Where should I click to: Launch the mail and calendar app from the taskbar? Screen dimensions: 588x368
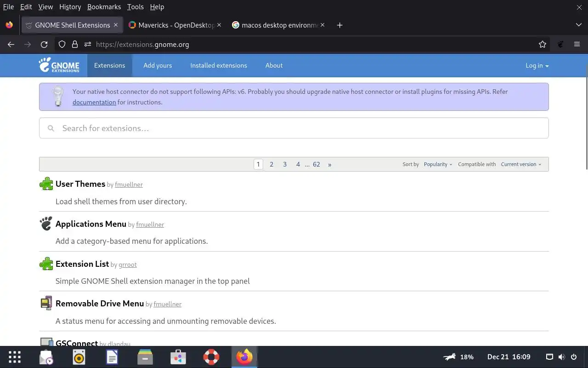tap(46, 357)
